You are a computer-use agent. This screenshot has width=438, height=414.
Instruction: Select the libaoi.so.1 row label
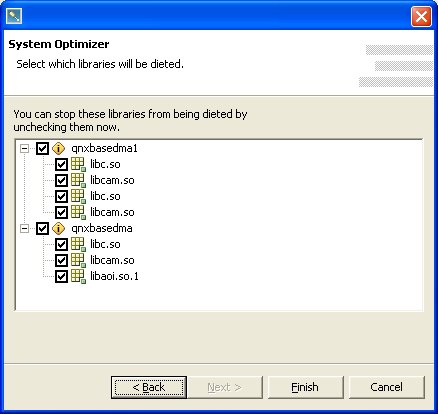pos(114,276)
